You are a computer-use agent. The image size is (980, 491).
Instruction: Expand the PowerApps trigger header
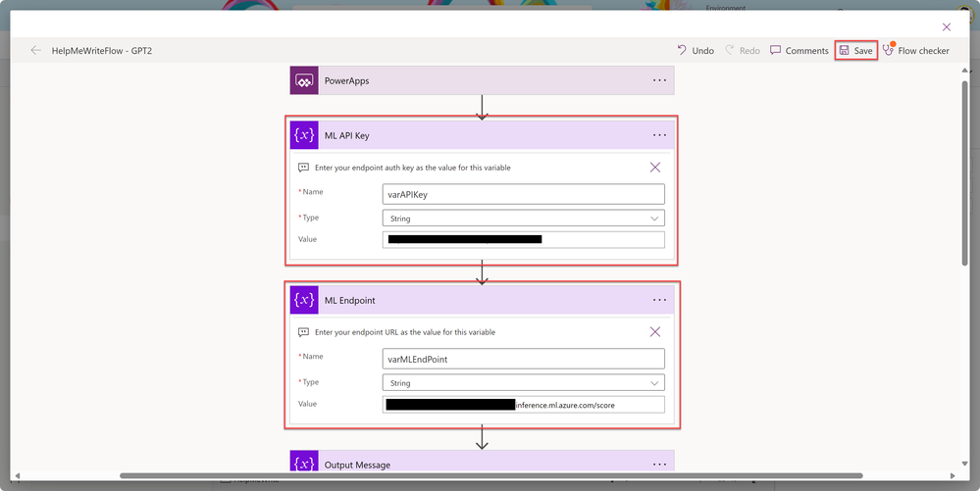482,80
